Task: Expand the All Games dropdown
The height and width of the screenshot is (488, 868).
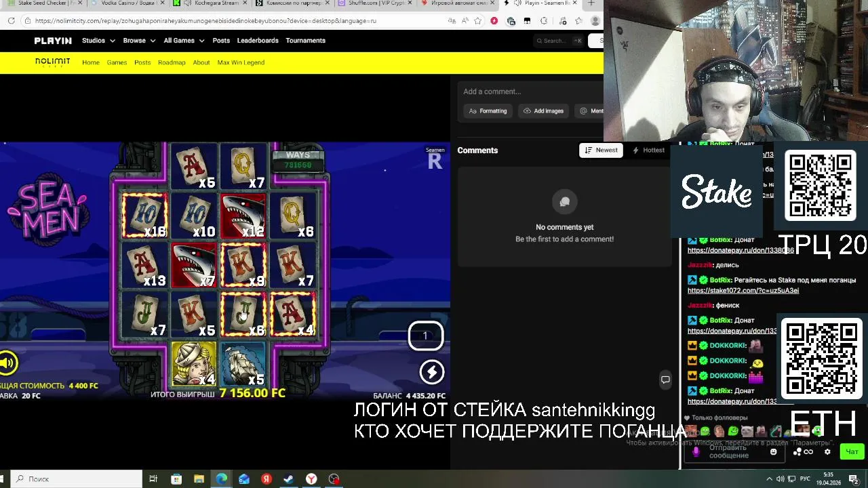Action: click(184, 41)
